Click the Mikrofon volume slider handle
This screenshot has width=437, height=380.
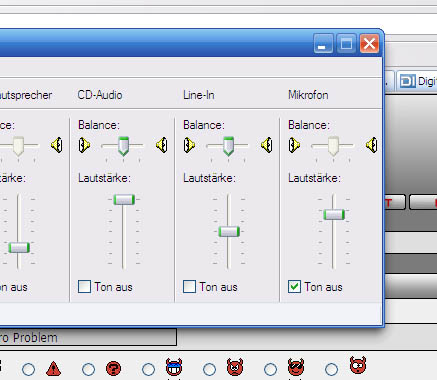[x=334, y=215]
